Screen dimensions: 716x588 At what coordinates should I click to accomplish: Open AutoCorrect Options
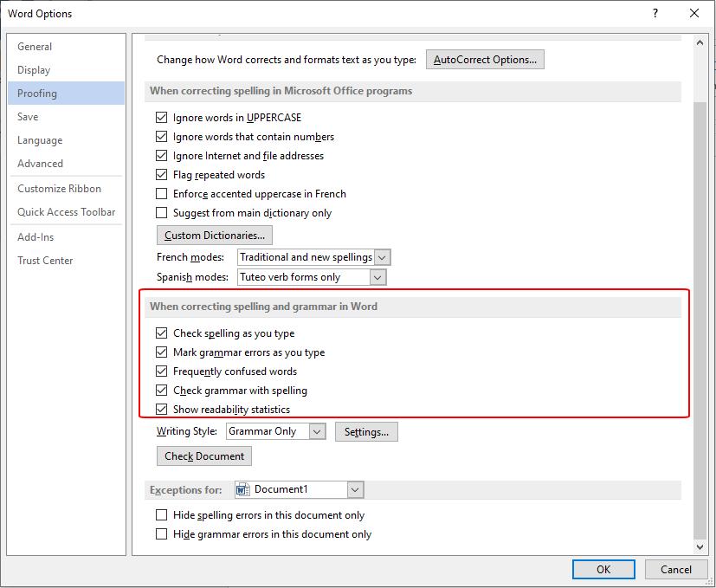(x=485, y=60)
